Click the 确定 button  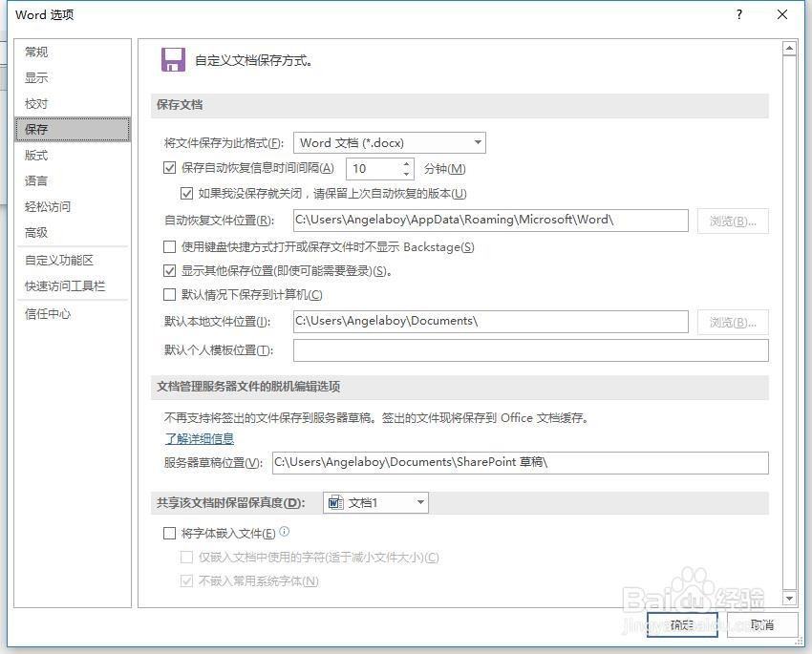coord(682,625)
